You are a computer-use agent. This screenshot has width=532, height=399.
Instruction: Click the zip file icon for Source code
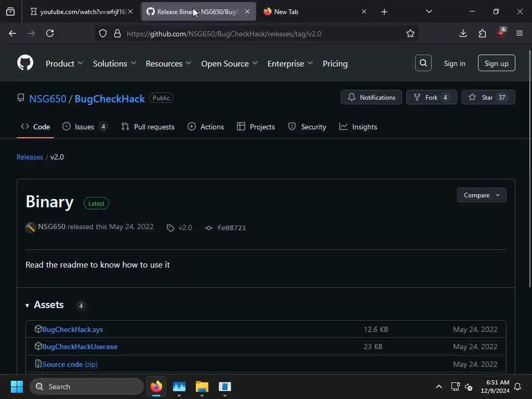pos(38,364)
